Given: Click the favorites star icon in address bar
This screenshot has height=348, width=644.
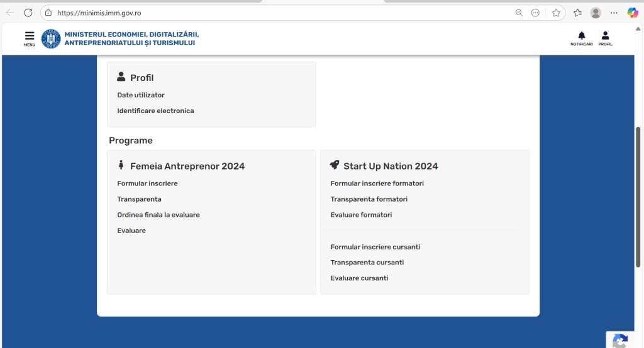Looking at the screenshot, I should click(x=556, y=13).
